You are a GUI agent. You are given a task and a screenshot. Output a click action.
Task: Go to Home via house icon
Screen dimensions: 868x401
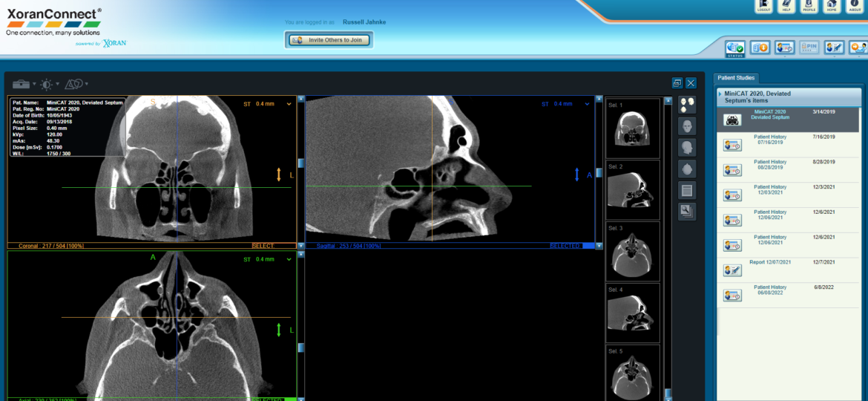(x=832, y=7)
